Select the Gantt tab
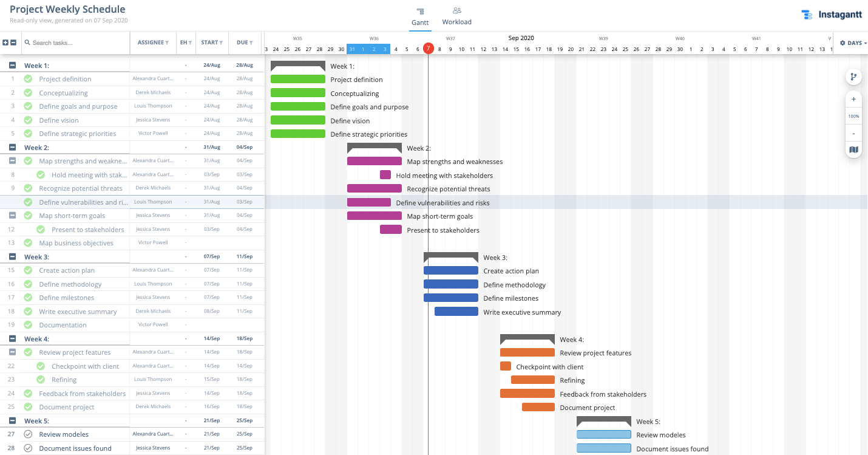 [420, 15]
